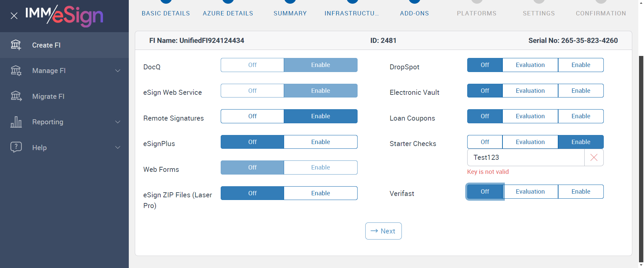Turn Remote Signatures Off
644x268 pixels.
tap(252, 116)
